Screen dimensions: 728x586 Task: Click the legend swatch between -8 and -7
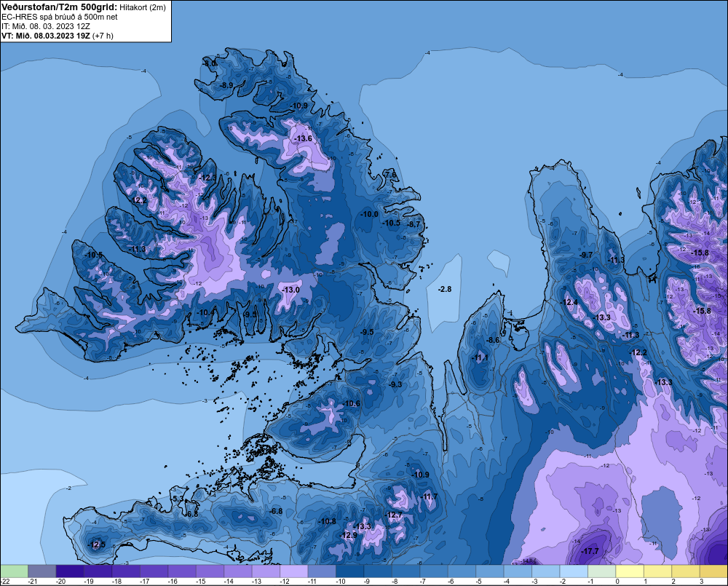pos(405,571)
